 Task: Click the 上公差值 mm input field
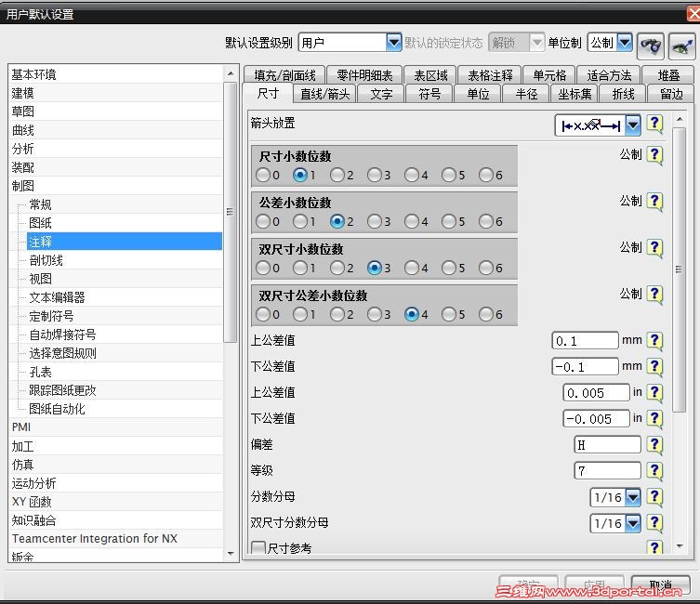pyautogui.click(x=586, y=341)
